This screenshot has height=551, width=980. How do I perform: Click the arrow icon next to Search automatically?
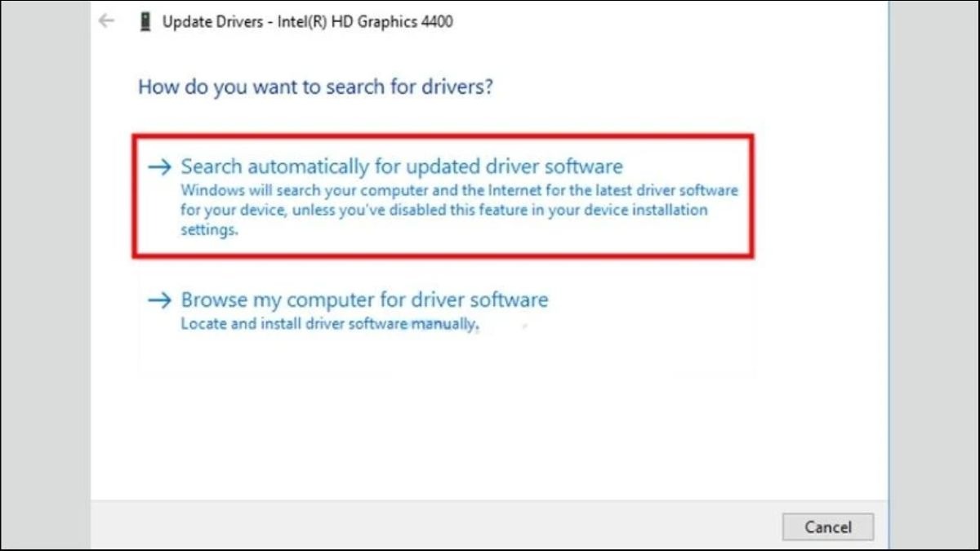(x=160, y=167)
